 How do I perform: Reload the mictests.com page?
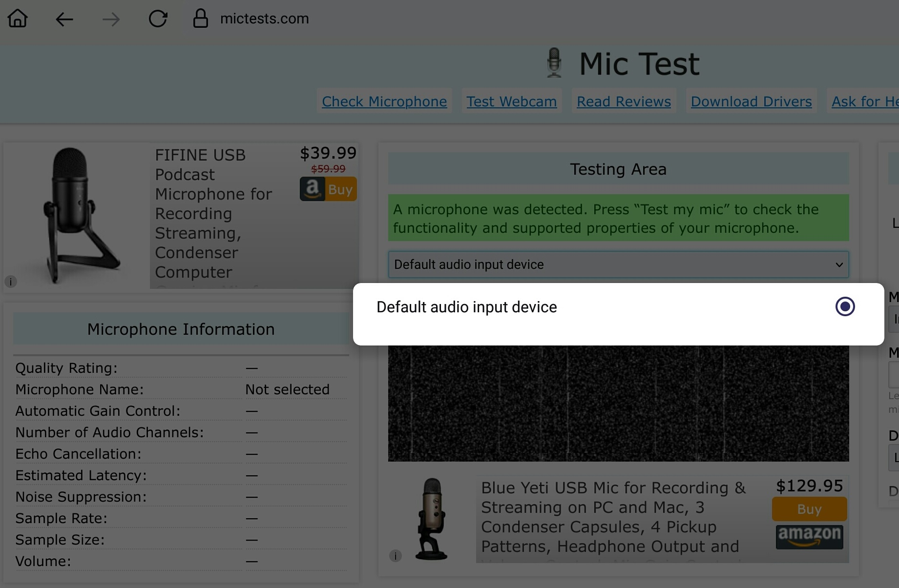coord(158,19)
